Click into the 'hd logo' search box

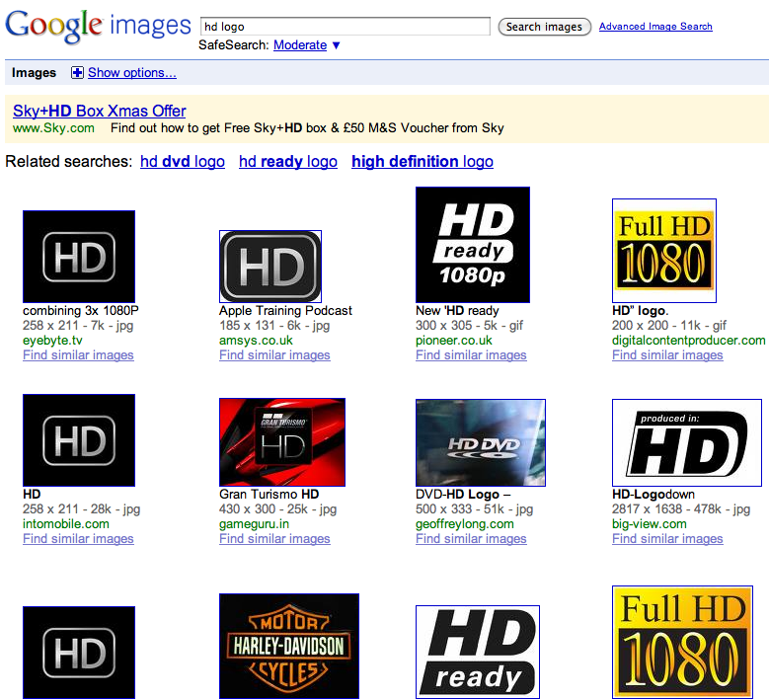pyautogui.click(x=346, y=27)
